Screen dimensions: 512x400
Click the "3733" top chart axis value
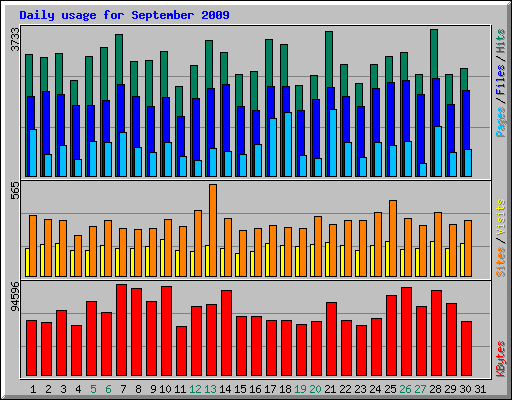pyautogui.click(x=15, y=39)
